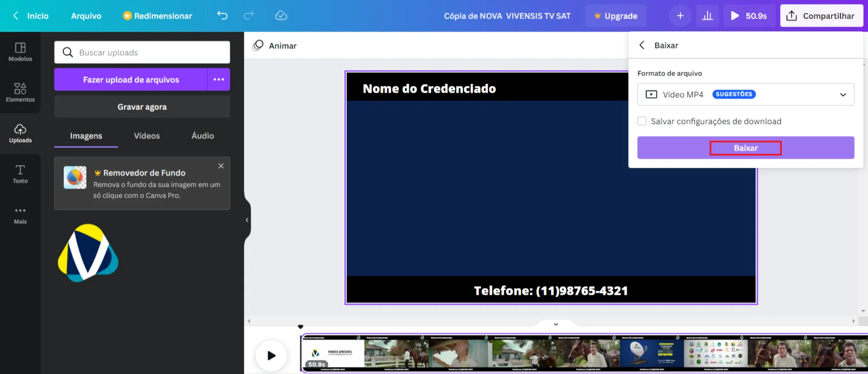Enable Salvar configurações de download checkbox

point(642,121)
